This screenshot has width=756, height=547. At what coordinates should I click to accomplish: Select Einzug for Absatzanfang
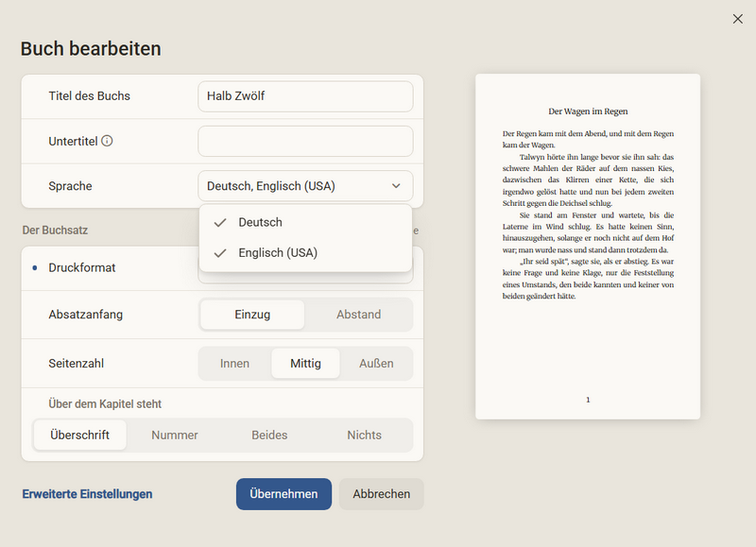tap(252, 315)
